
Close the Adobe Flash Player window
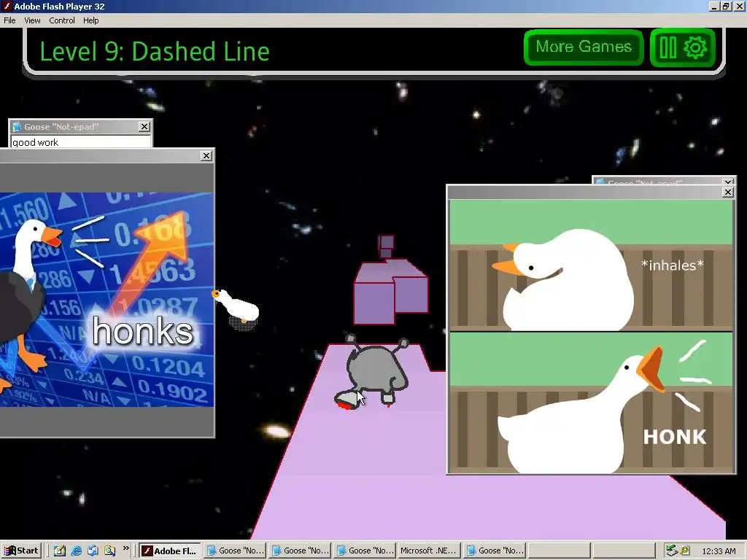[740, 6]
